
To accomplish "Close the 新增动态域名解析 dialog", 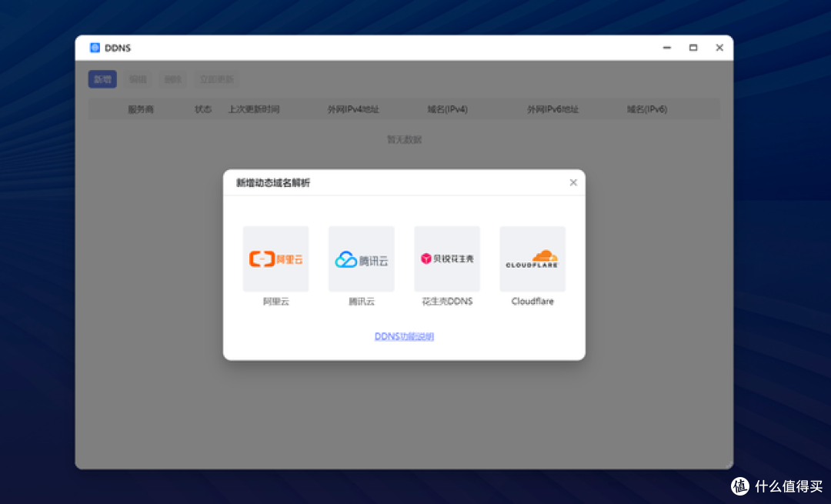I will [x=573, y=182].
